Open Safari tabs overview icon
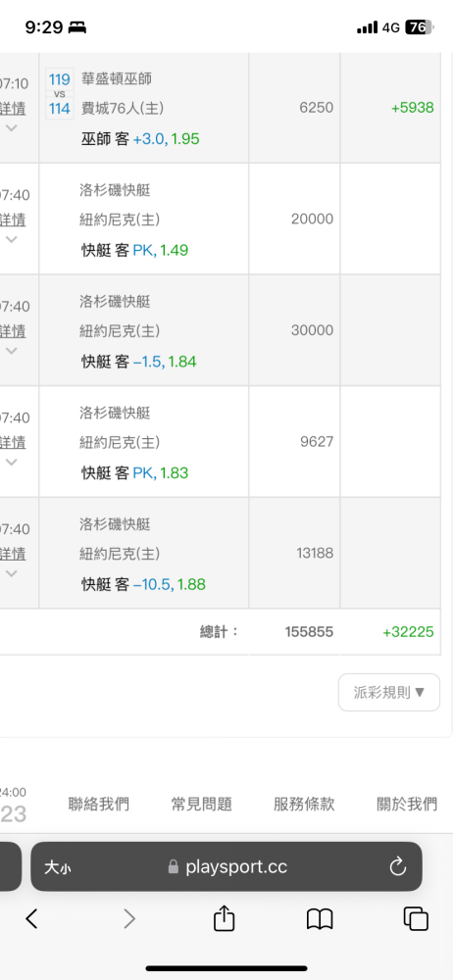This screenshot has height=980, width=453. tap(416, 919)
